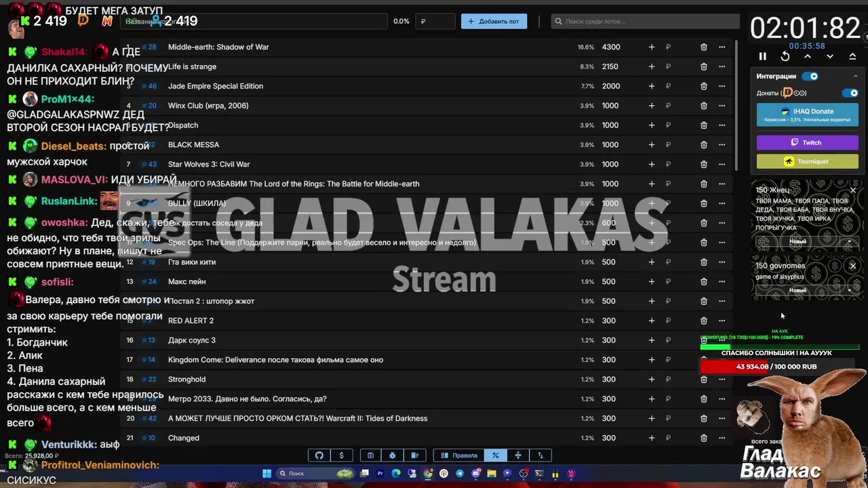Open Новый dropdown arrow on Жнец donation
This screenshot has width=868, height=488.
(x=849, y=242)
